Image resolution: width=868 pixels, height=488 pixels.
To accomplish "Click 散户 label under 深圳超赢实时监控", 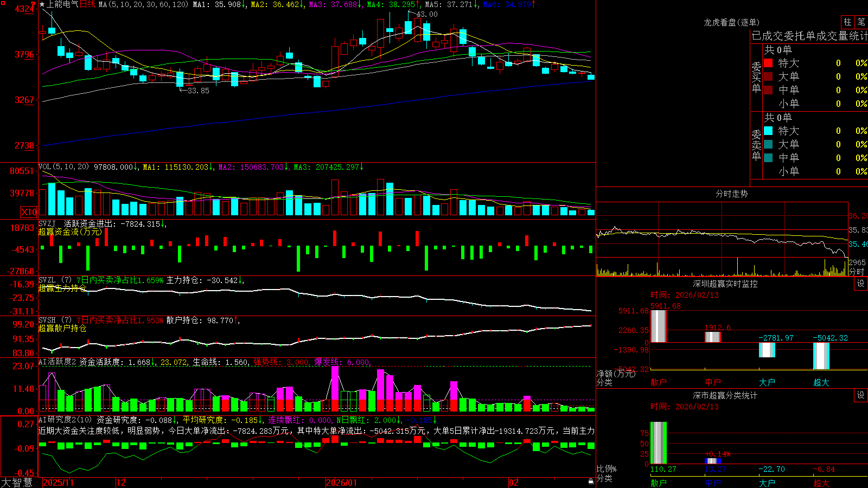I will pyautogui.click(x=659, y=382).
